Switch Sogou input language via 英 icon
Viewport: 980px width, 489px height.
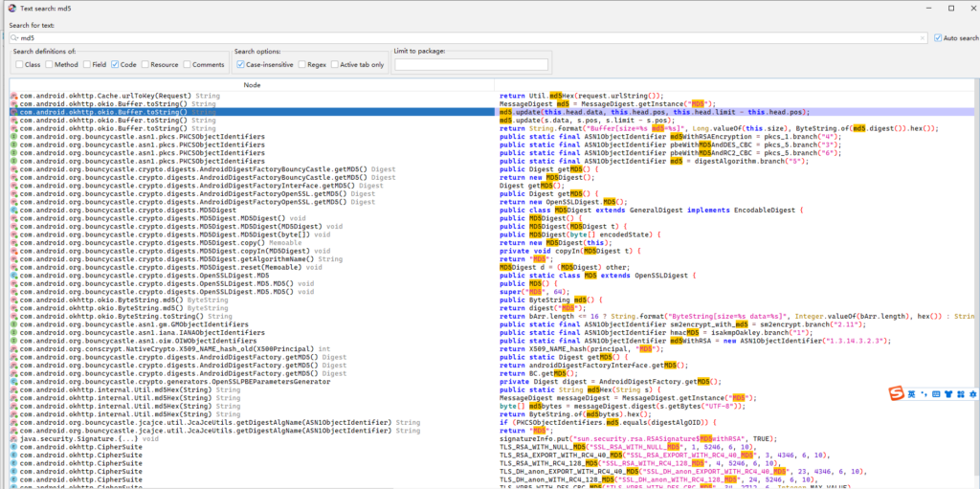coord(912,394)
